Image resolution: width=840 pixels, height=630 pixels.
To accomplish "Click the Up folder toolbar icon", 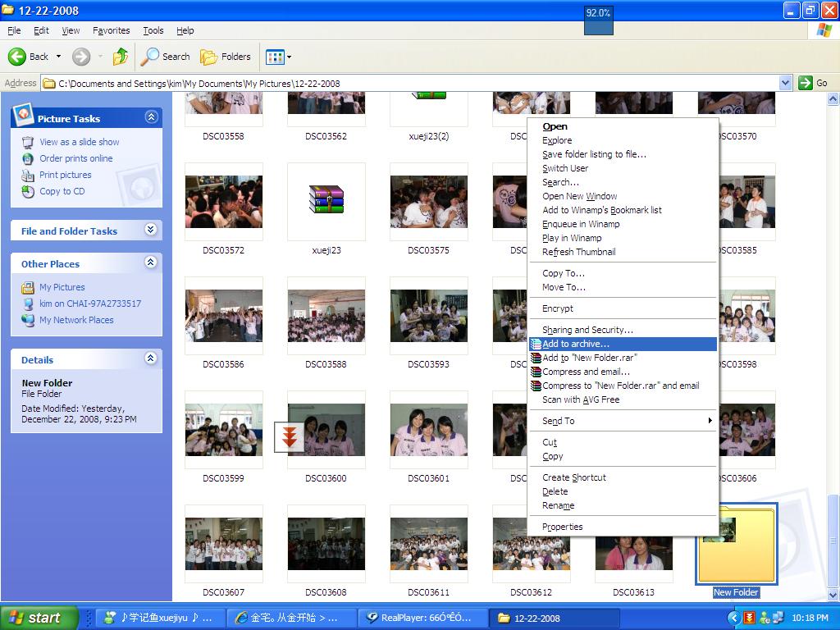I will click(121, 57).
